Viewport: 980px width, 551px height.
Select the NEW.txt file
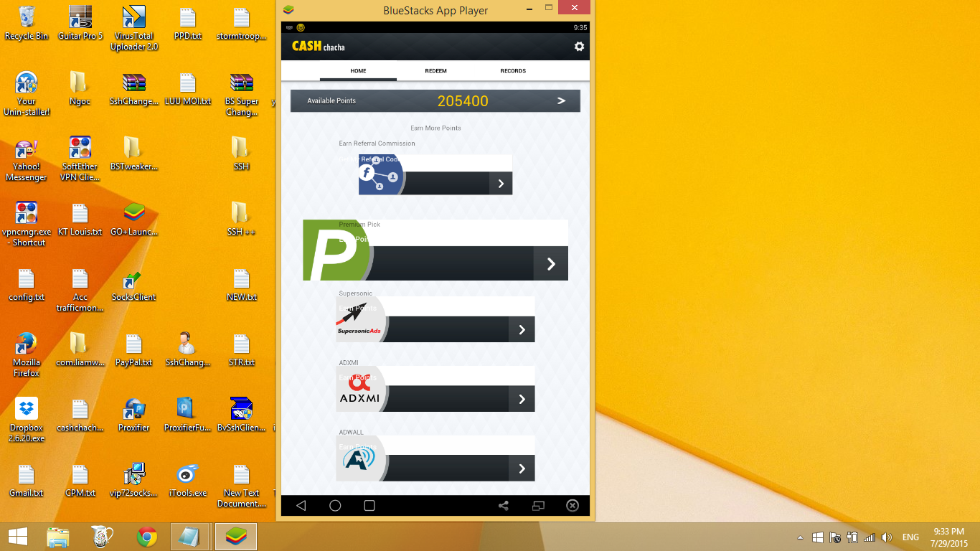pos(242,284)
